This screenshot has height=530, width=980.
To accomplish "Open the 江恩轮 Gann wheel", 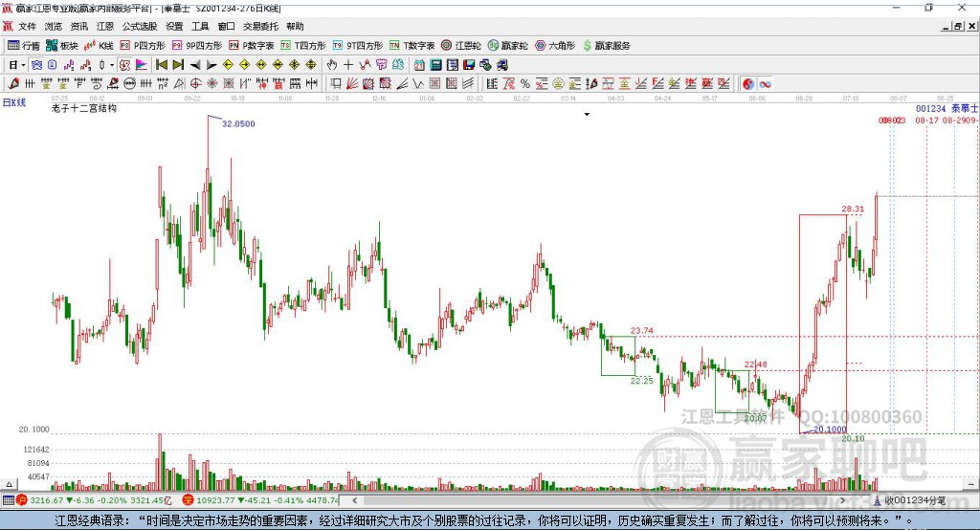I will [x=461, y=46].
